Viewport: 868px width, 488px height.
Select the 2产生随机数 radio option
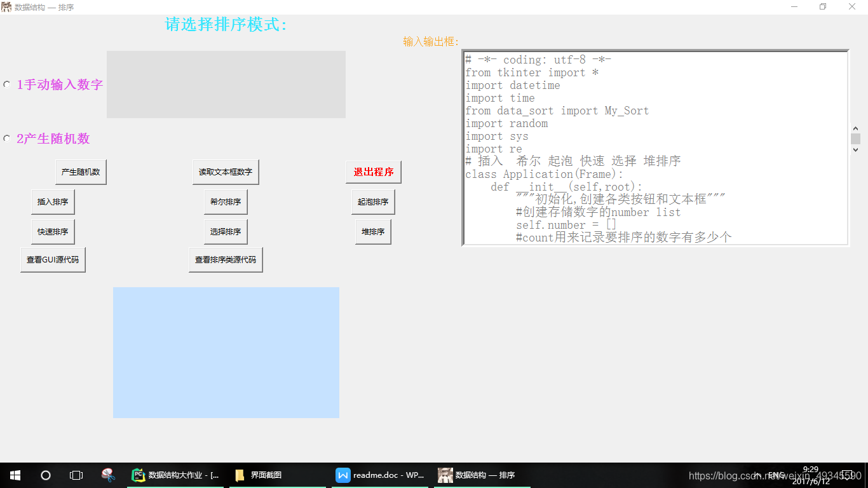coord(7,139)
